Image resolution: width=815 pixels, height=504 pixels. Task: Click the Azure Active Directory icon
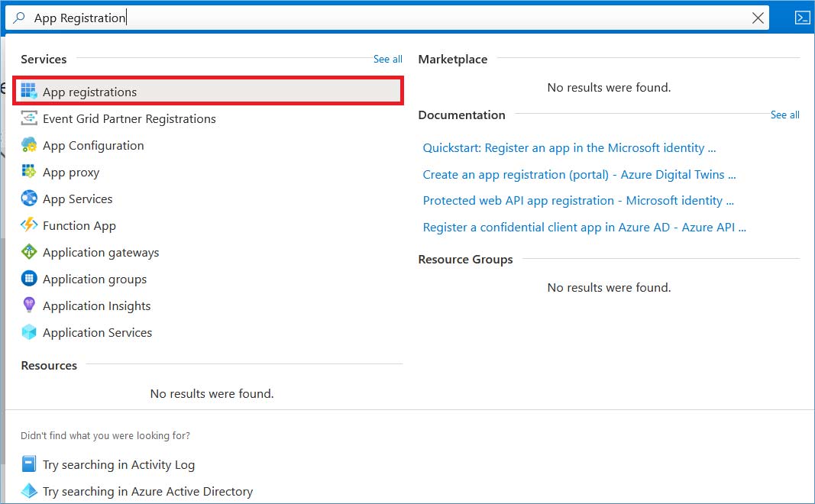tap(29, 490)
